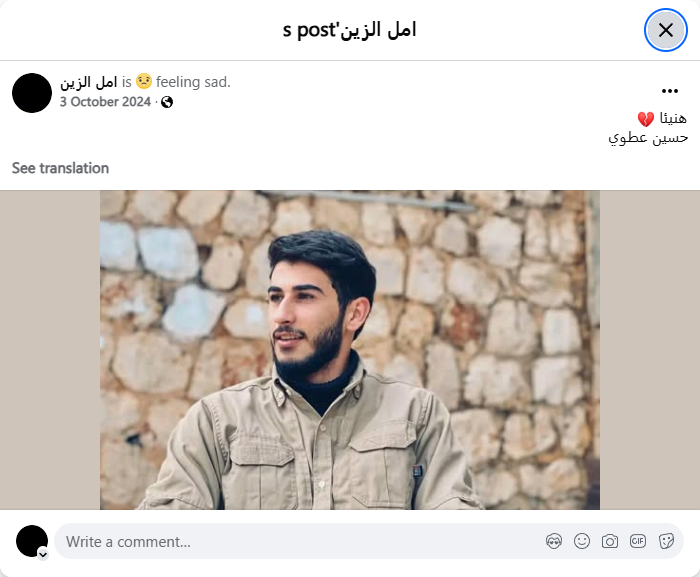Click the broken heart emoji in post
This screenshot has height=577, width=700.
(x=646, y=119)
